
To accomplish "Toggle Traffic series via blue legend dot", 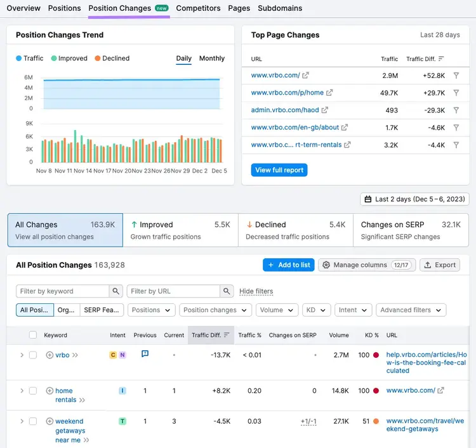I will [19, 58].
